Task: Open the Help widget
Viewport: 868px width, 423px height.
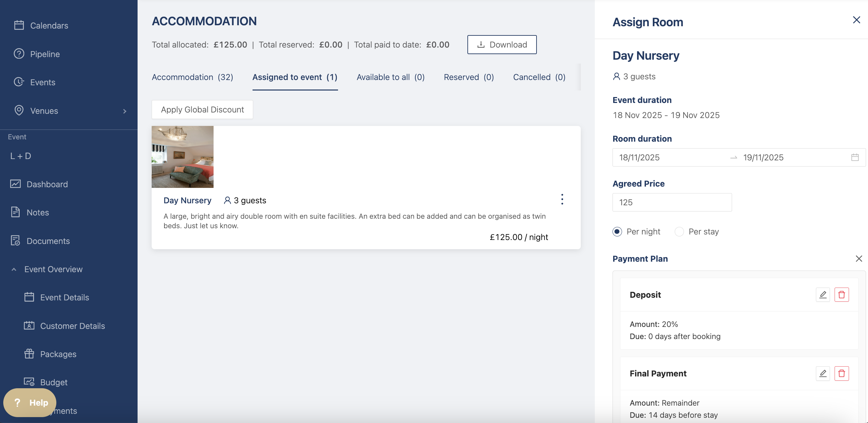Action: click(x=30, y=402)
